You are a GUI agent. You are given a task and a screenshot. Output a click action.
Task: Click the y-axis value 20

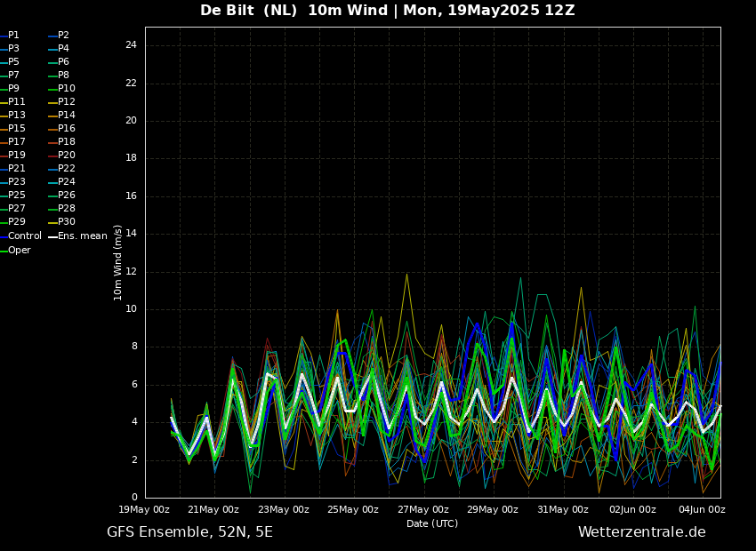click(x=131, y=121)
